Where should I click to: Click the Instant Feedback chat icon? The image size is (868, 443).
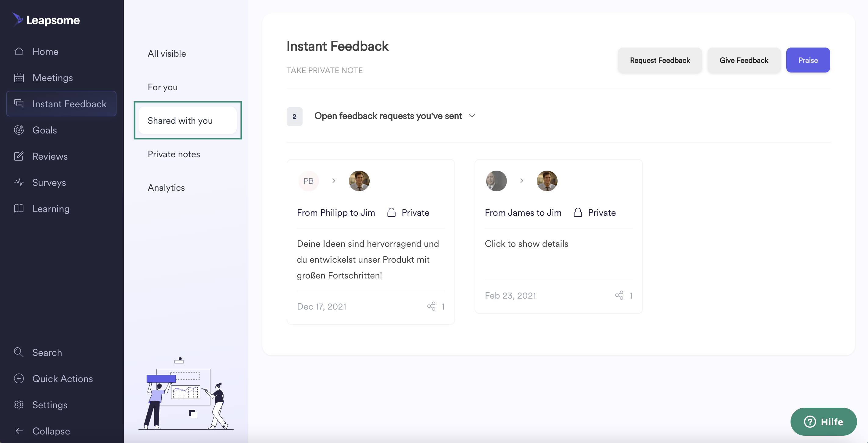pos(19,103)
